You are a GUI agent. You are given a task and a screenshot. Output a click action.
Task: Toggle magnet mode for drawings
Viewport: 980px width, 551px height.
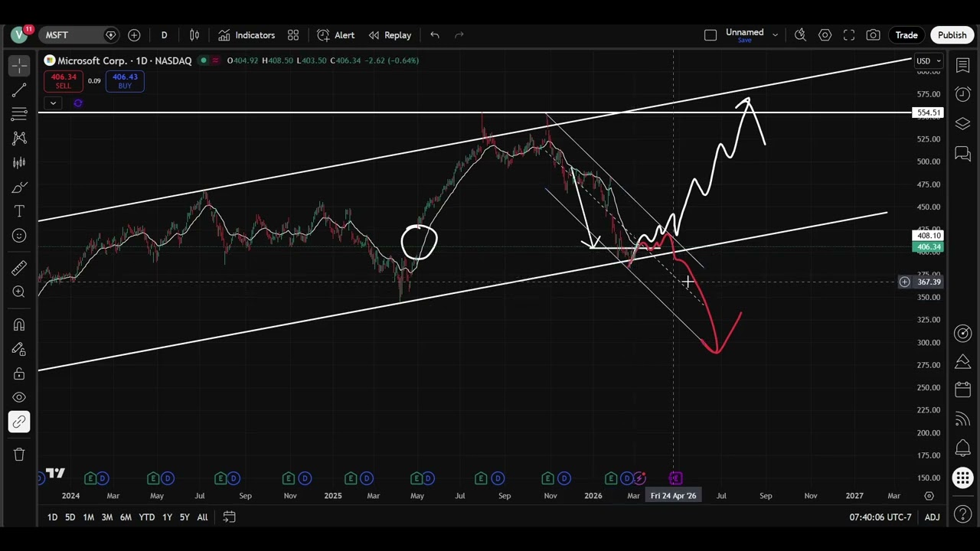click(19, 324)
